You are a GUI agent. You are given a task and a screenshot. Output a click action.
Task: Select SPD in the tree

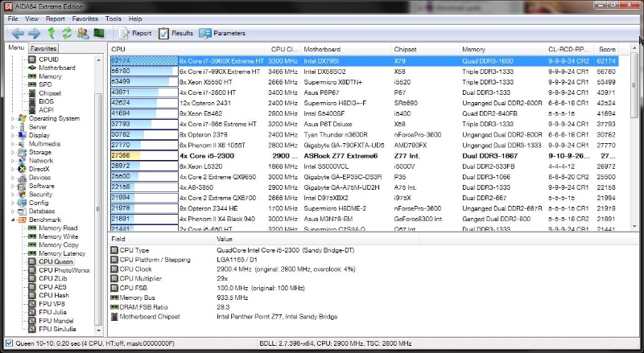pyautogui.click(x=45, y=84)
